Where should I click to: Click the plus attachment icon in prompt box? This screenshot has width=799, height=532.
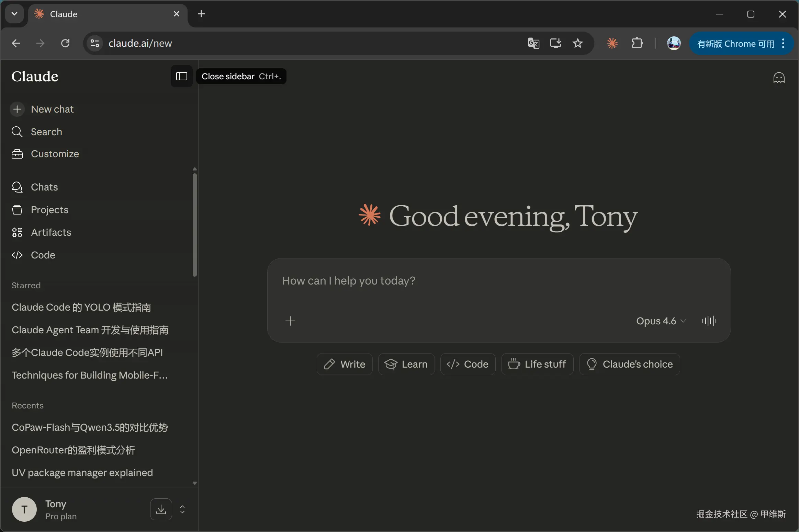pyautogui.click(x=290, y=321)
